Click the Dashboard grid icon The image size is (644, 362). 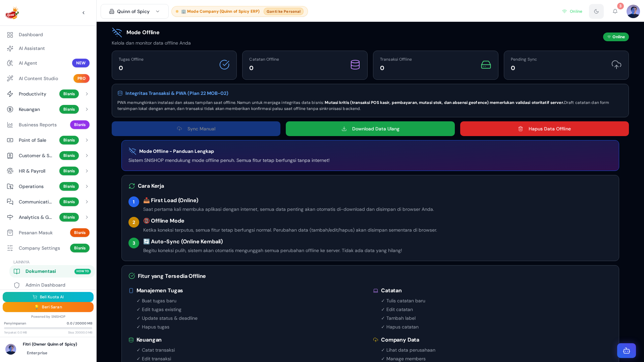(10, 35)
